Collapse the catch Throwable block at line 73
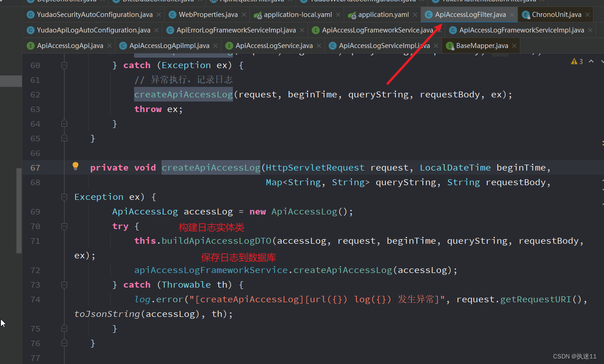 click(64, 285)
